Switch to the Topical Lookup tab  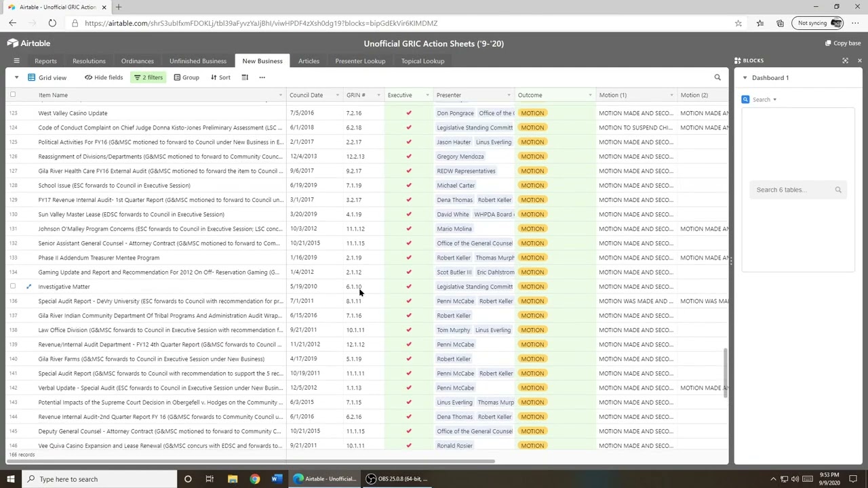pyautogui.click(x=422, y=61)
